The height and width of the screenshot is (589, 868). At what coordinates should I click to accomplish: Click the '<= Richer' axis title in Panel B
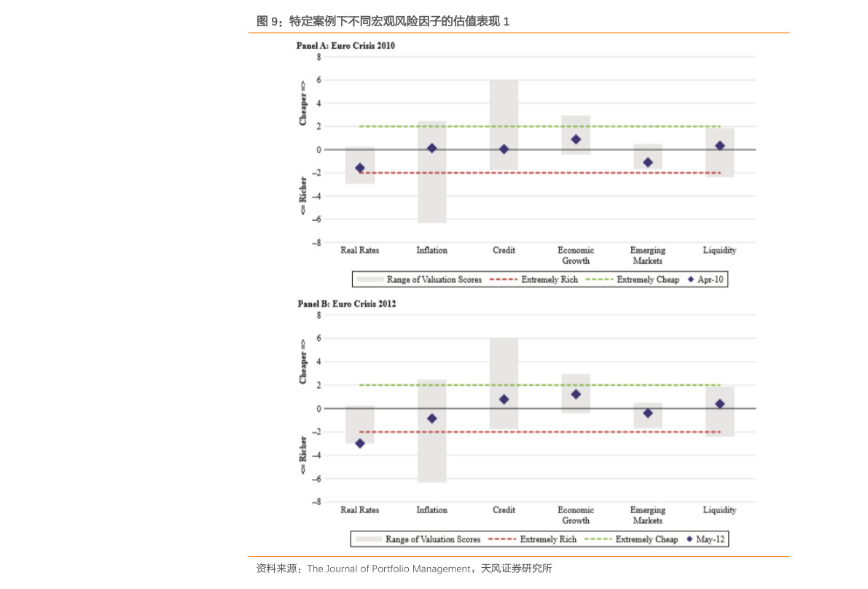click(x=302, y=456)
